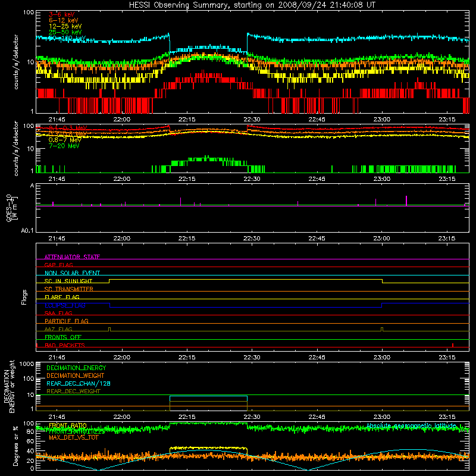Click the 'GOES-10' vertical axis label
This screenshot has width=476, height=476.
pos(9,208)
